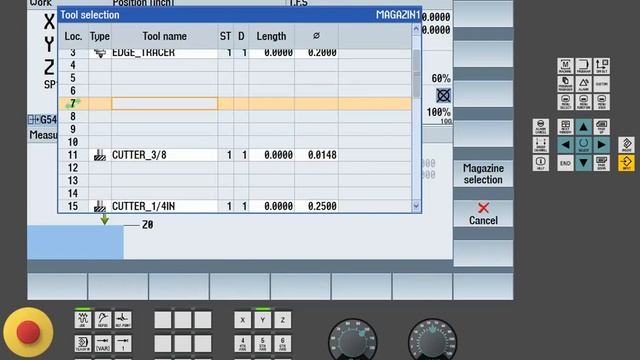Screen dimensions: 640x360
Task: Click tool name field of location 7
Action: tap(164, 104)
